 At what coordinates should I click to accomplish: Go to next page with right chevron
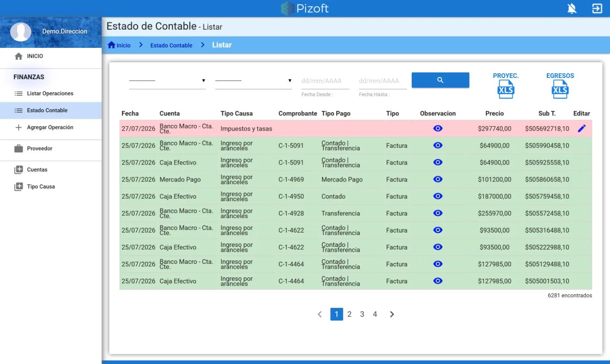tap(392, 314)
